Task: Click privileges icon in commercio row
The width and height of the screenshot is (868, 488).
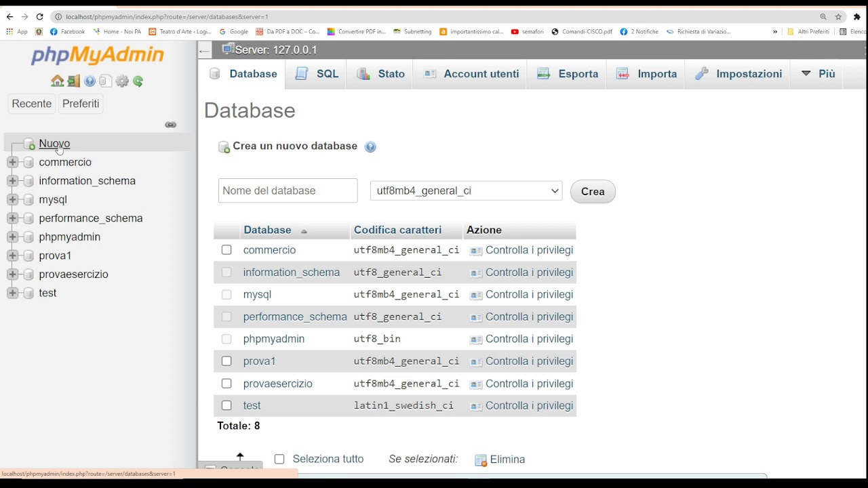Action: pos(476,251)
